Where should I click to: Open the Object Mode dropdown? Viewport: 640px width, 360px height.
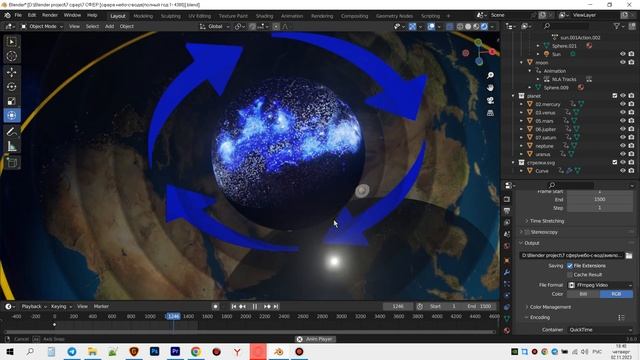point(42,27)
